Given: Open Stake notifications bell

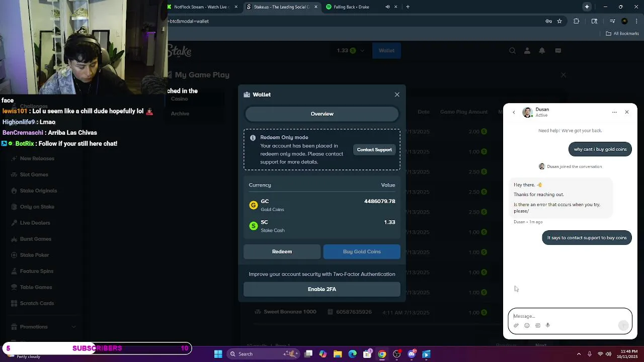Looking at the screenshot, I should (x=542, y=51).
